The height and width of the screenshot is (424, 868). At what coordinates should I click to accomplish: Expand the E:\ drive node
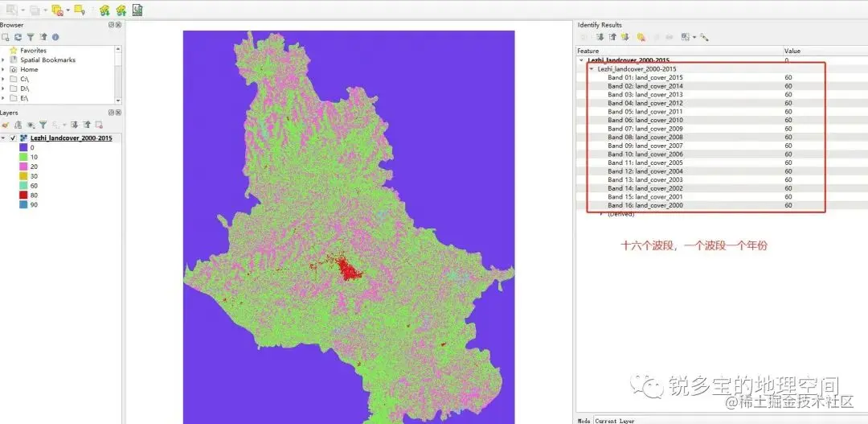[3, 97]
